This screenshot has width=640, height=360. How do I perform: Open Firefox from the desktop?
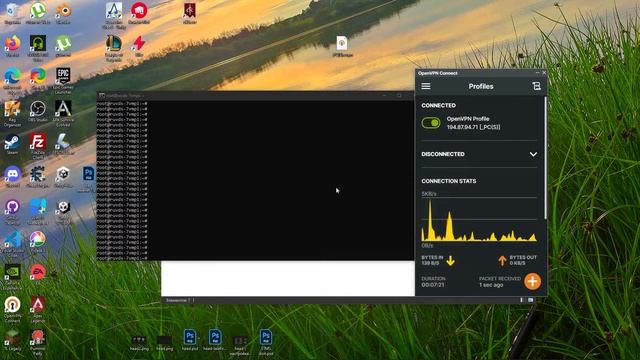pos(12,46)
